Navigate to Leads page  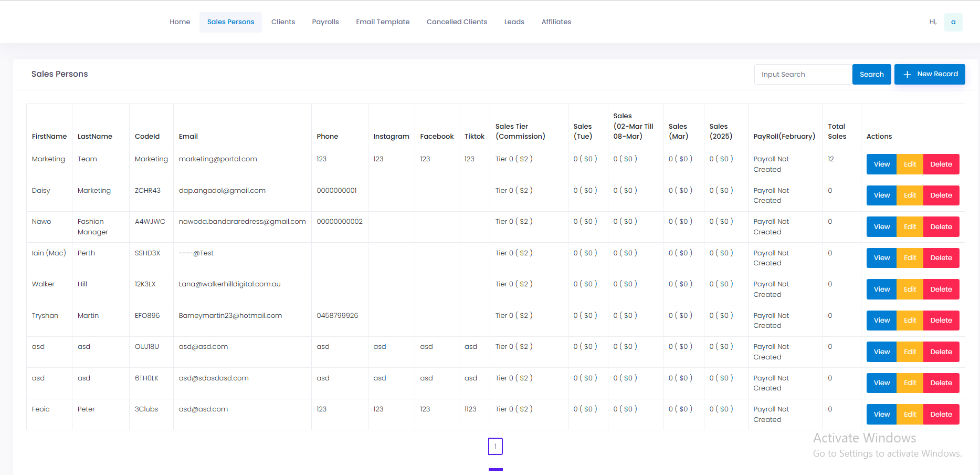[x=514, y=22]
